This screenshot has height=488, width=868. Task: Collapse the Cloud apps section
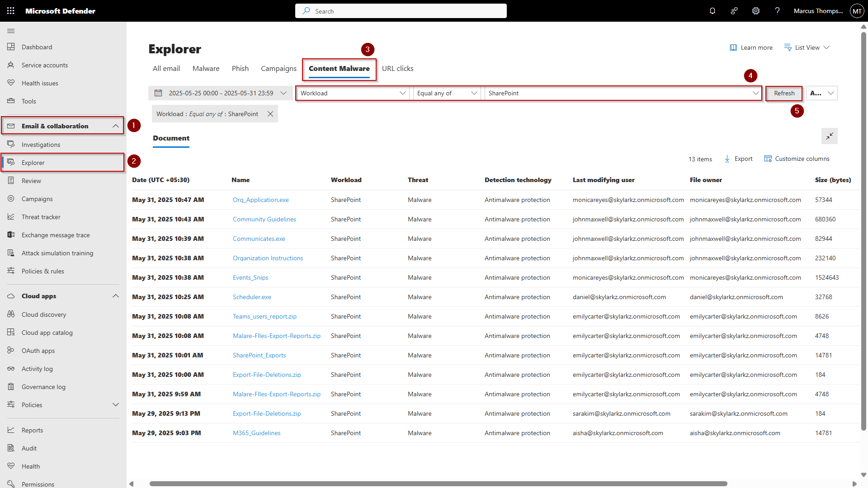[116, 296]
